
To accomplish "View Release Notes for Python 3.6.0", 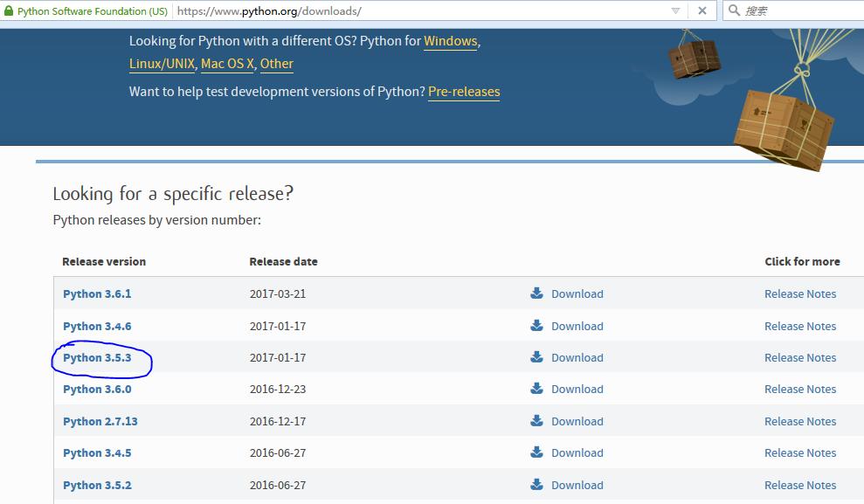I will (x=800, y=390).
